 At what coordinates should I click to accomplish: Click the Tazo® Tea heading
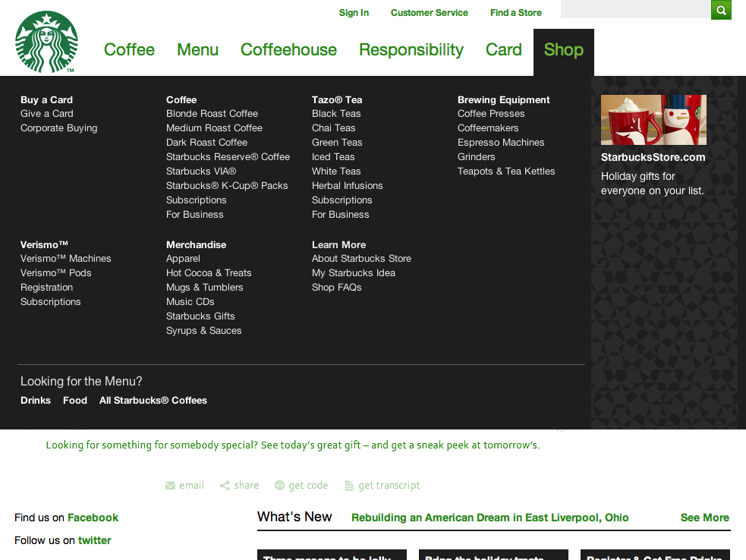tap(337, 100)
